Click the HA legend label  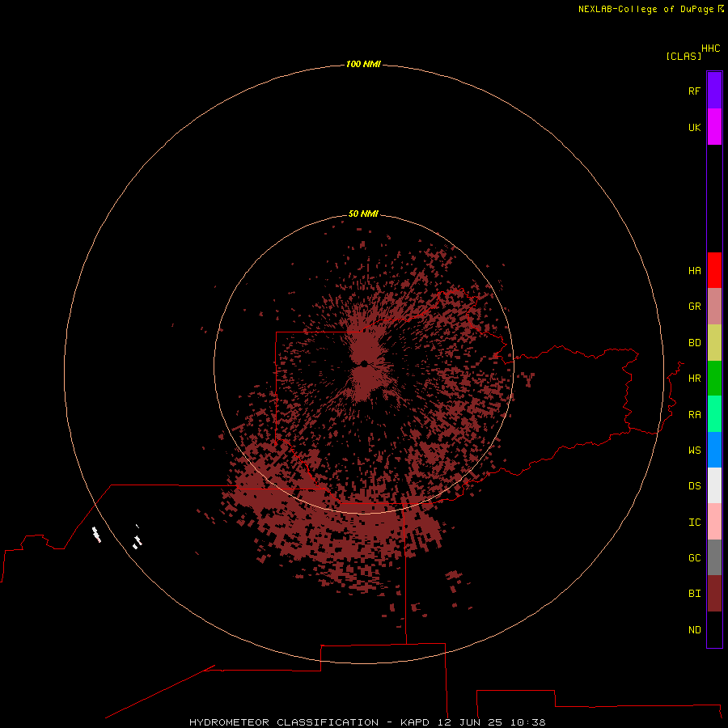pyautogui.click(x=694, y=271)
